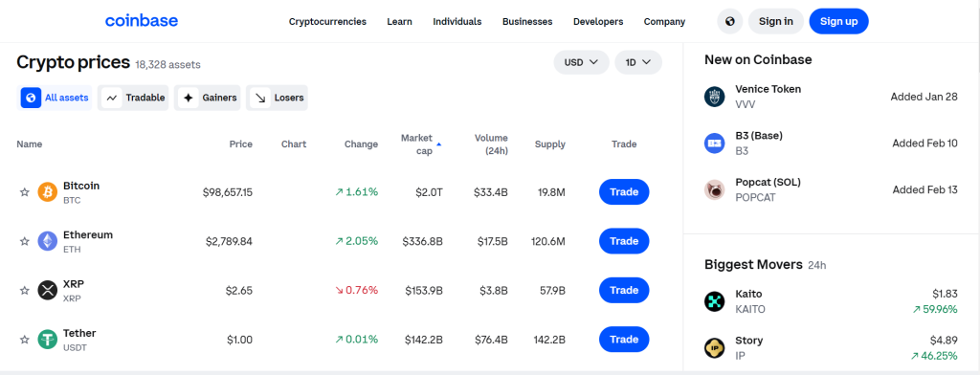The width and height of the screenshot is (980, 375).
Task: Click the Sign up button
Action: tap(838, 21)
